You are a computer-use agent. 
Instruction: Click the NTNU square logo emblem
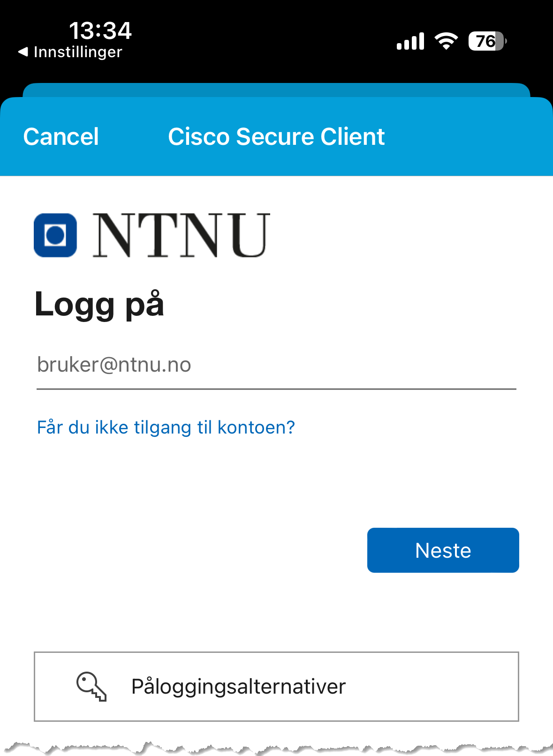click(x=55, y=235)
